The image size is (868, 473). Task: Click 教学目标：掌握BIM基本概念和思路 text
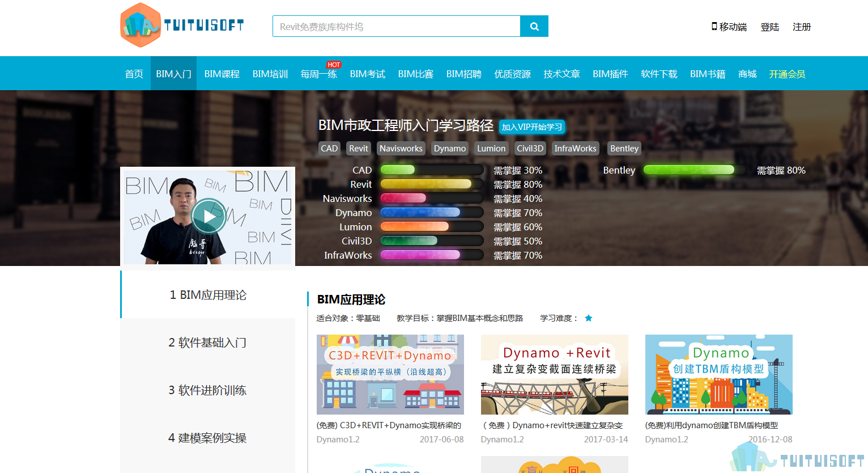tap(460, 318)
